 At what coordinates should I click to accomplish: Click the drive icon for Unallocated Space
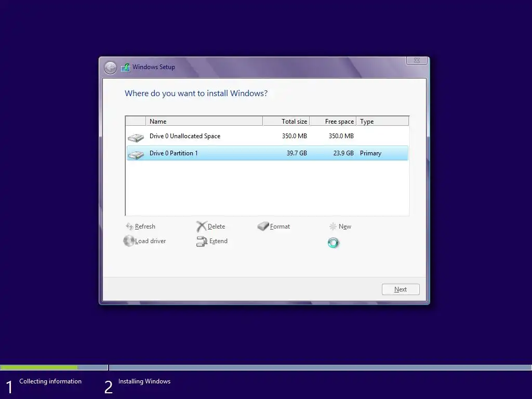click(x=136, y=137)
